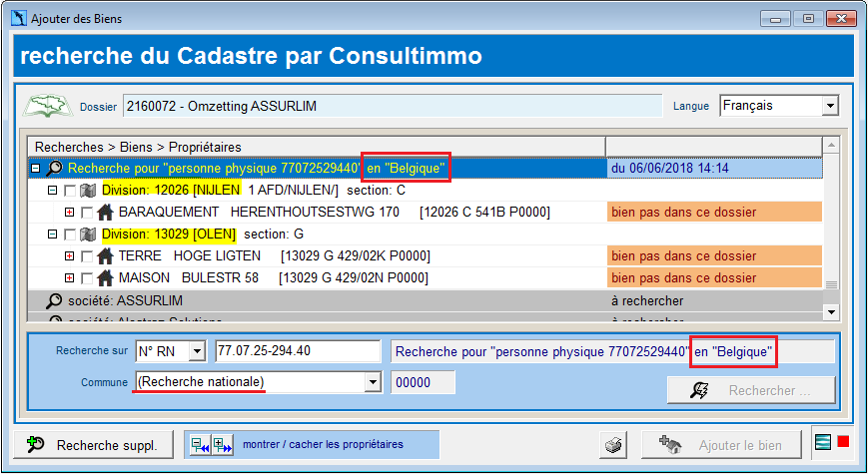Collapse the Division 12026 NIJLEN node
868x474 pixels.
[x=52, y=191]
